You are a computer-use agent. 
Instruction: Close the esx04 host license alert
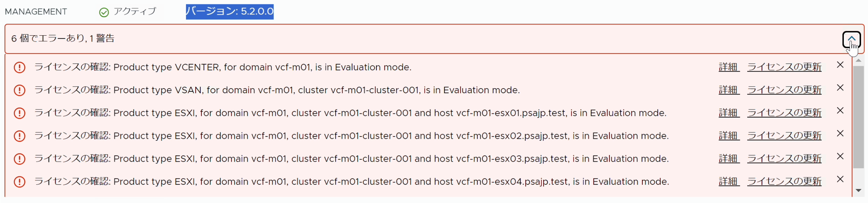coord(840,179)
